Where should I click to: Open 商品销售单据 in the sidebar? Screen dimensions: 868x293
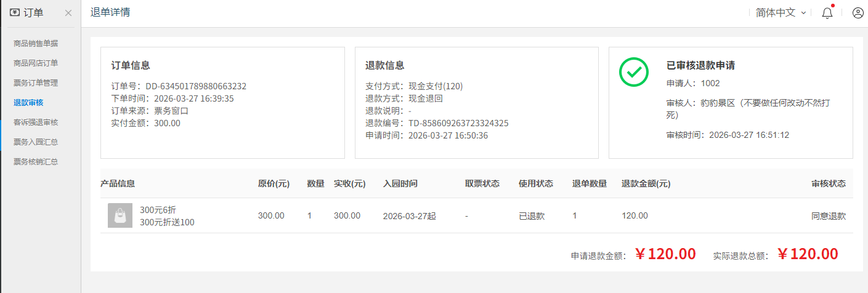click(x=36, y=43)
